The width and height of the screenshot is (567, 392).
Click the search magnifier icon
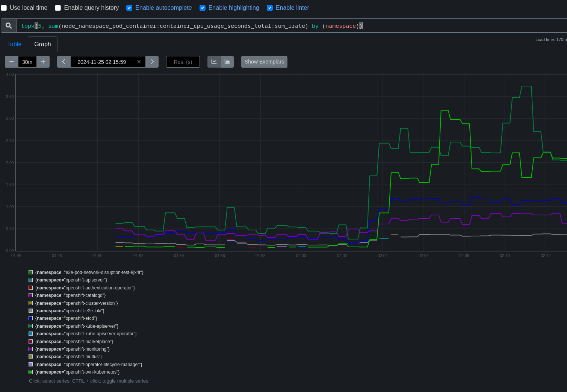pos(9,26)
